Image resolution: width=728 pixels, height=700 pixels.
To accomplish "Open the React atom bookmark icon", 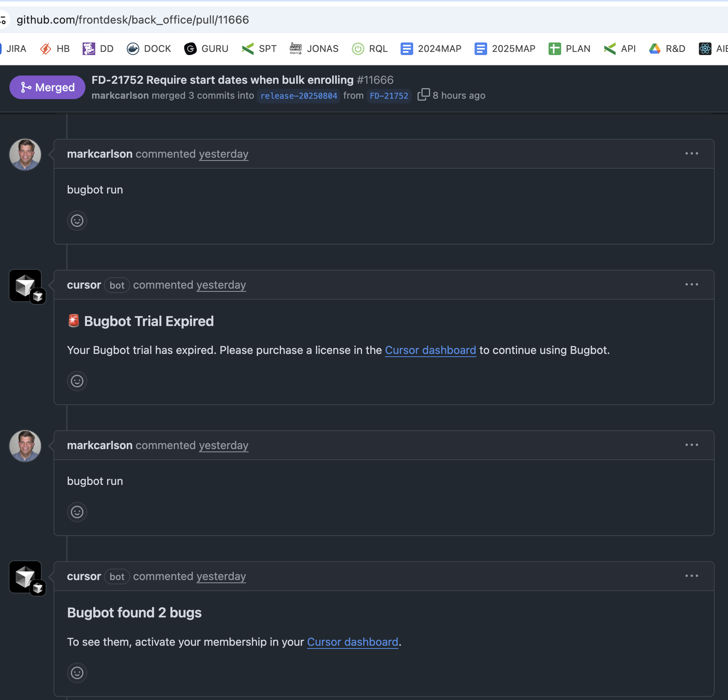I will [705, 49].
